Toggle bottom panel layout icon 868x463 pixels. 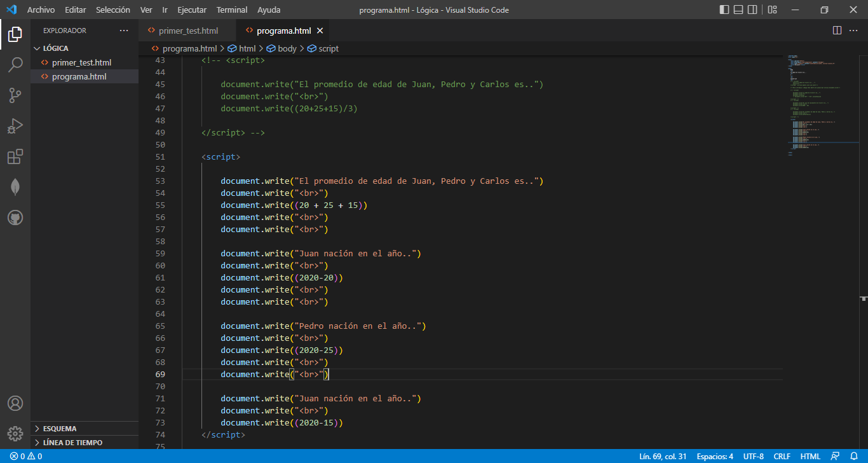[x=738, y=10]
